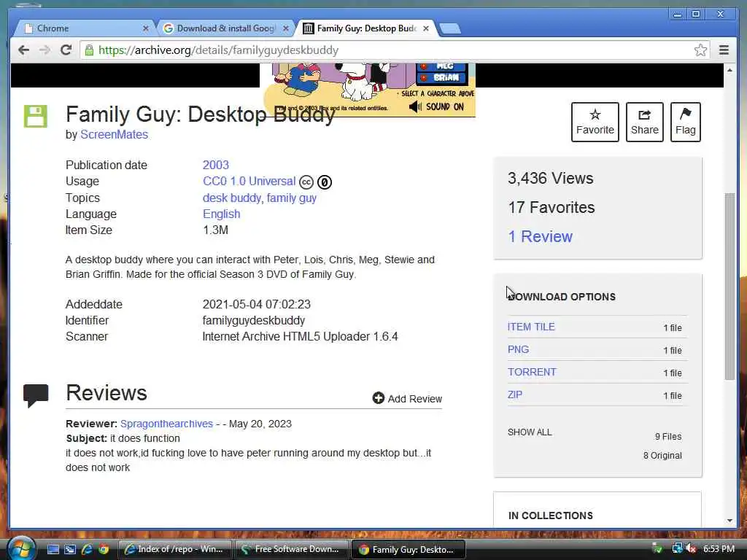747x560 pixels.
Task: Open the family guy topic link
Action: 292,198
